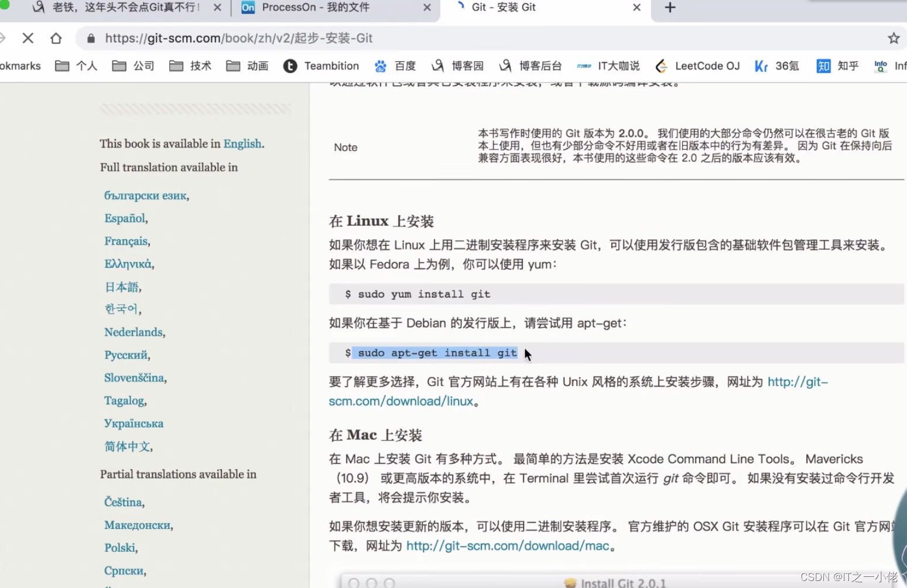Select Español translation

click(x=125, y=218)
